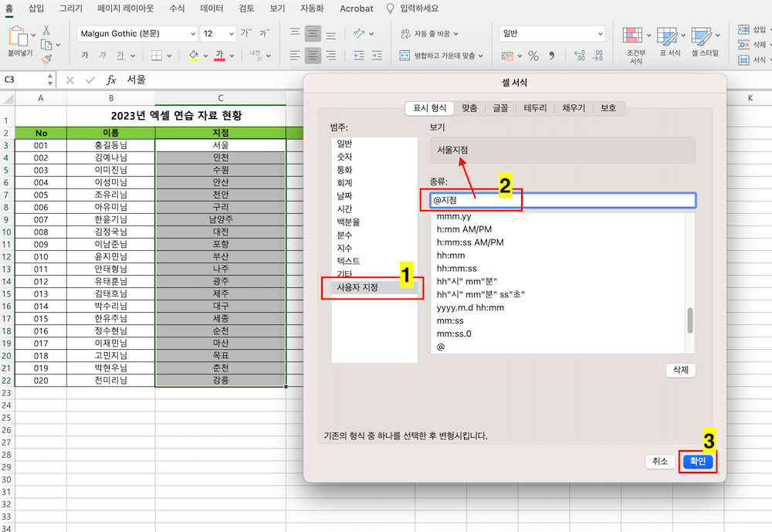Click the increase decimal icon
Image resolution: width=772 pixels, height=532 pixels.
(578, 56)
